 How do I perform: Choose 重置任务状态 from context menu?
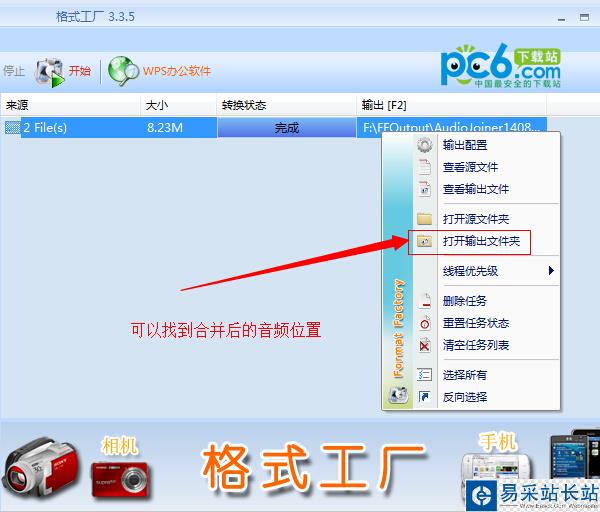476,323
